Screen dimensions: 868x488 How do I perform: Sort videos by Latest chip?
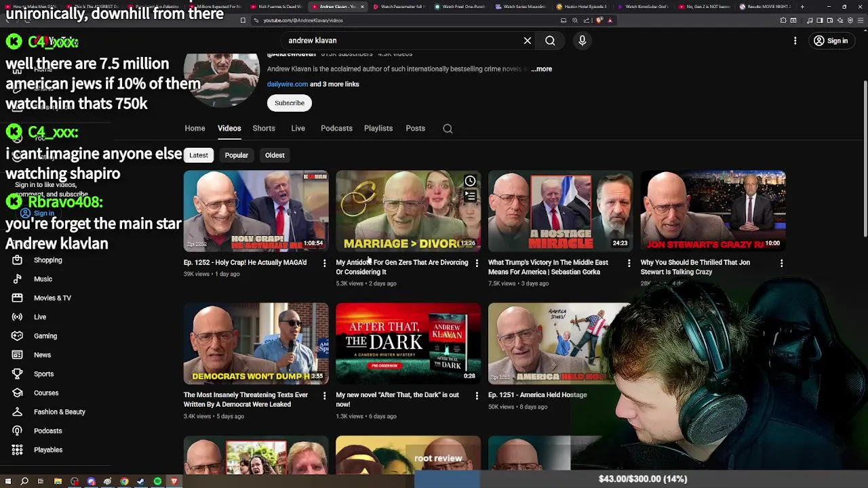tap(199, 155)
